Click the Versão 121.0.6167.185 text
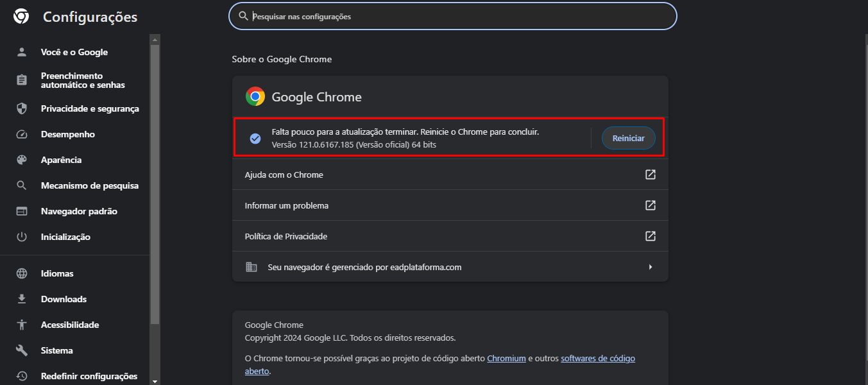The image size is (868, 385). coord(353,145)
